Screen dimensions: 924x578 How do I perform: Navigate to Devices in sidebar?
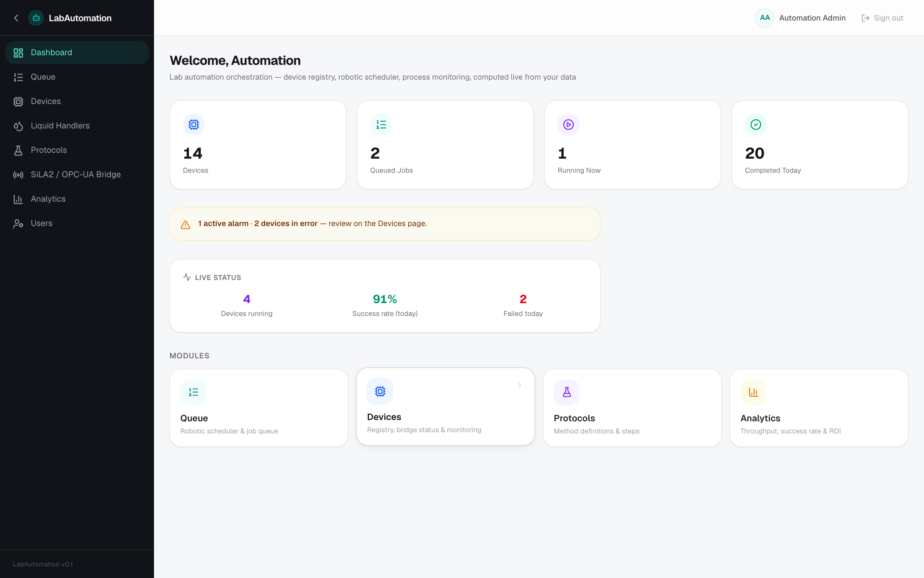tap(77, 102)
